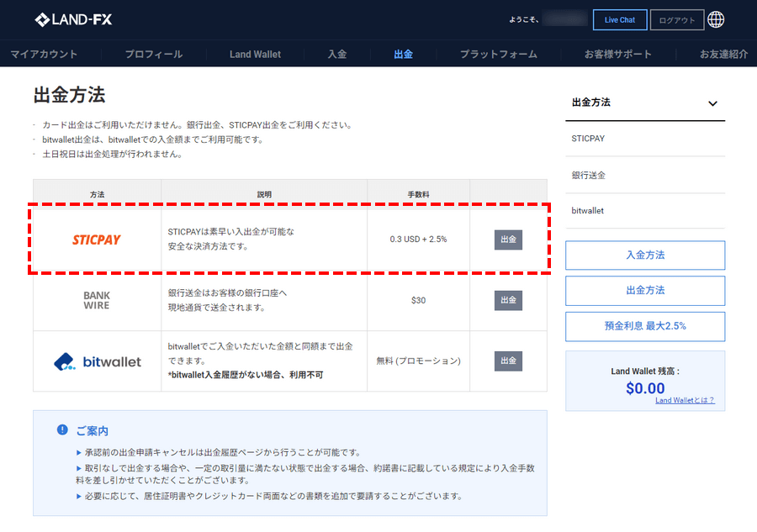Viewport: 757px width, 532px height.
Task: Click the カード出金 unavailable notice line
Action: point(198,125)
